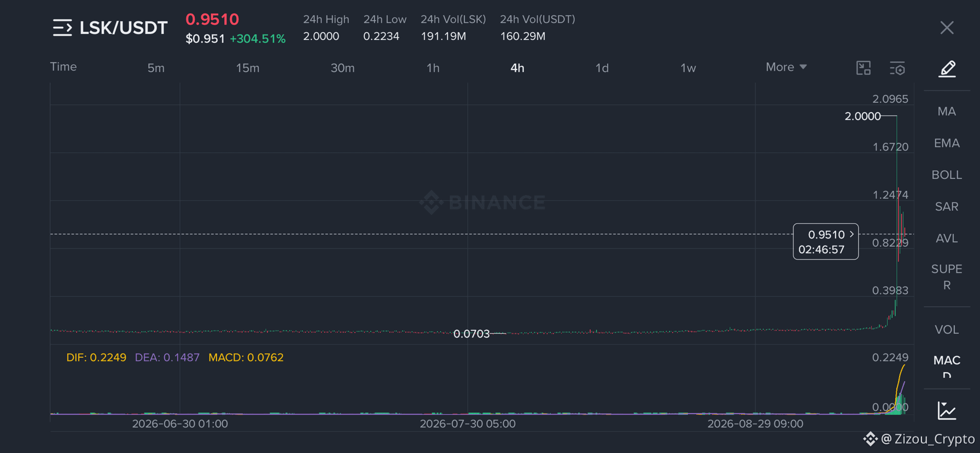Enable the BOLL indicator

(x=947, y=175)
